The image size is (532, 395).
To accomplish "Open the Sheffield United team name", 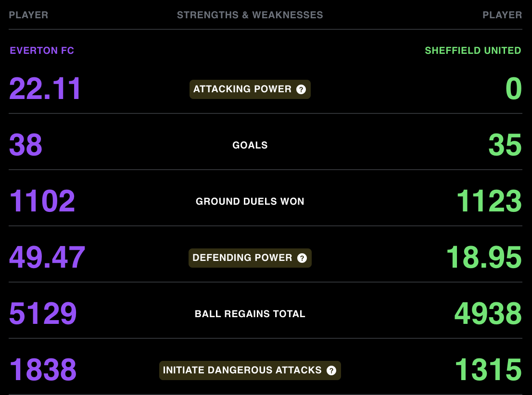I will point(473,50).
